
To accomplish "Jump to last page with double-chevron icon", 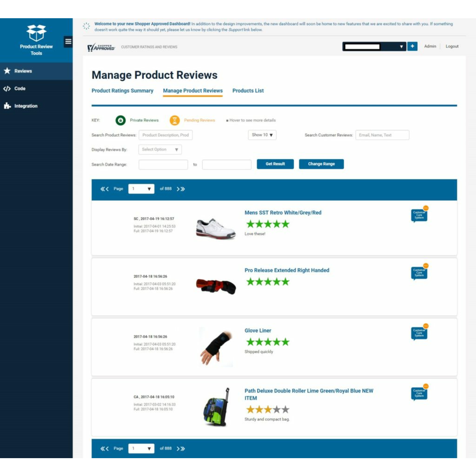I will [183, 189].
